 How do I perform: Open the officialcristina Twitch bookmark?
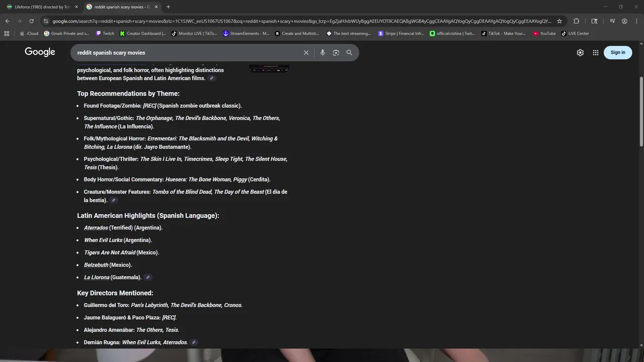click(452, 34)
